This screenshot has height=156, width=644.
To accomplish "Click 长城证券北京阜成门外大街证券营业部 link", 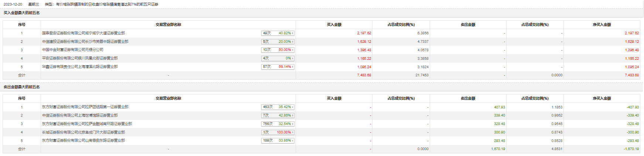I will (x=83, y=132).
